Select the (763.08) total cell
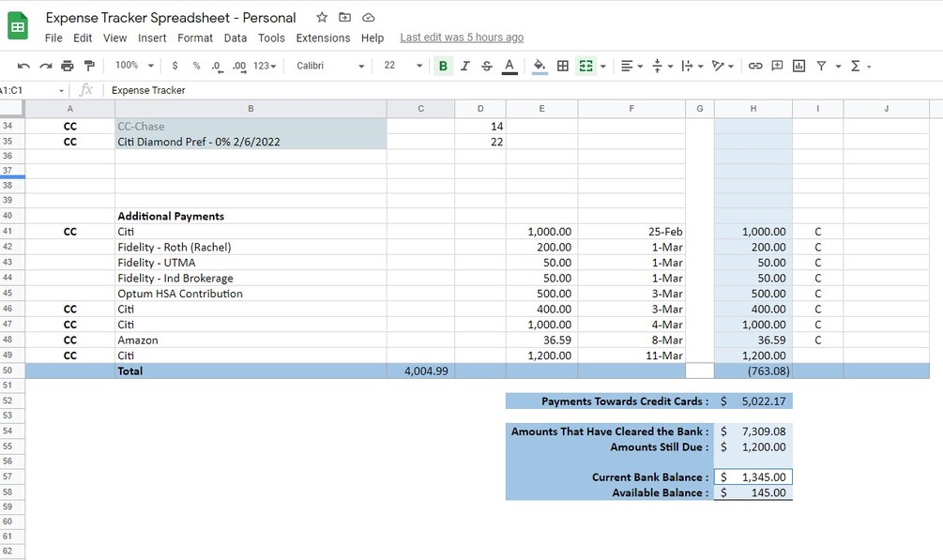The image size is (943, 560). click(753, 371)
